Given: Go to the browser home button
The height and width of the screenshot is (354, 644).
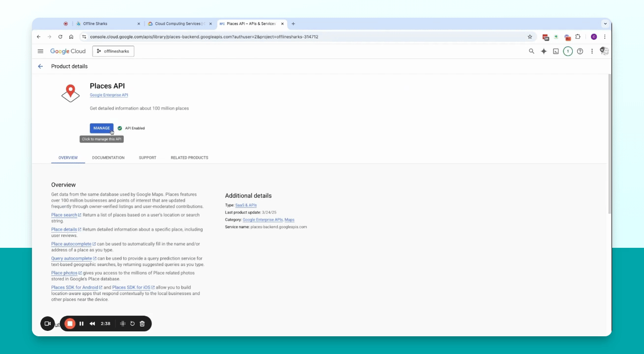Looking at the screenshot, I should tap(71, 37).
